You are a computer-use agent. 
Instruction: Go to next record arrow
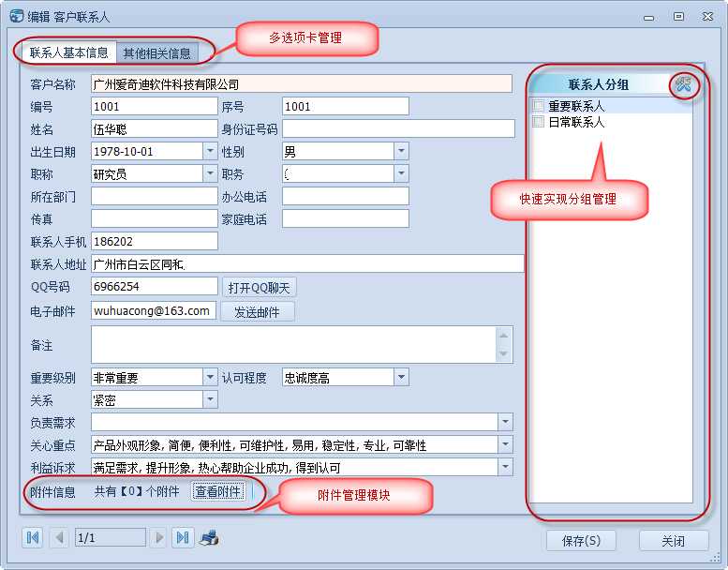pos(158,537)
